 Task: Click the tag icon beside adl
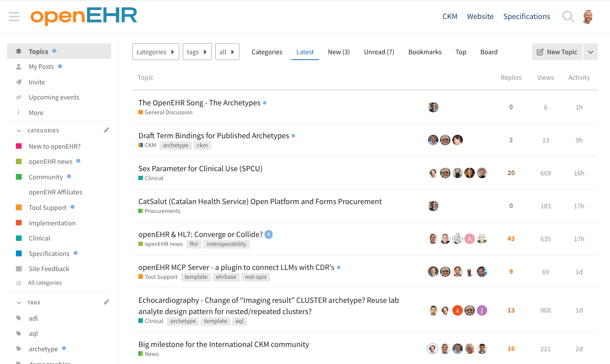(19, 318)
